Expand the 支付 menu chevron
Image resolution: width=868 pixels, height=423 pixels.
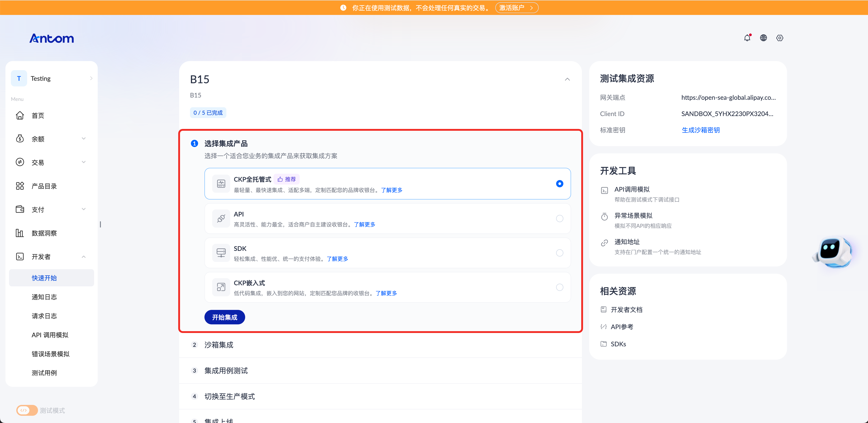coord(83,209)
